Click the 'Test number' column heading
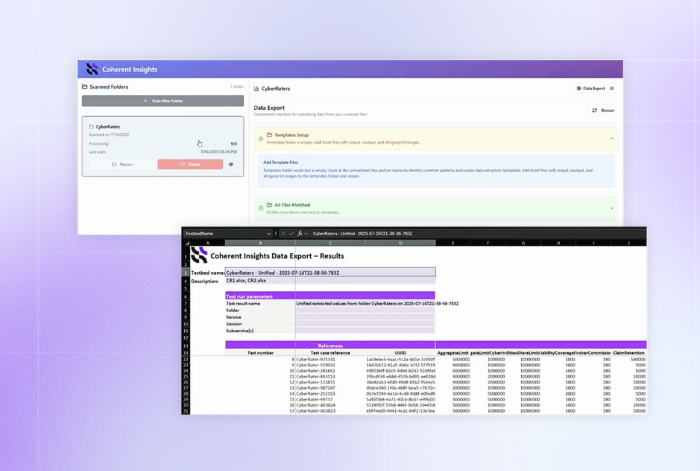Viewport: 700px width, 471px height. point(260,353)
